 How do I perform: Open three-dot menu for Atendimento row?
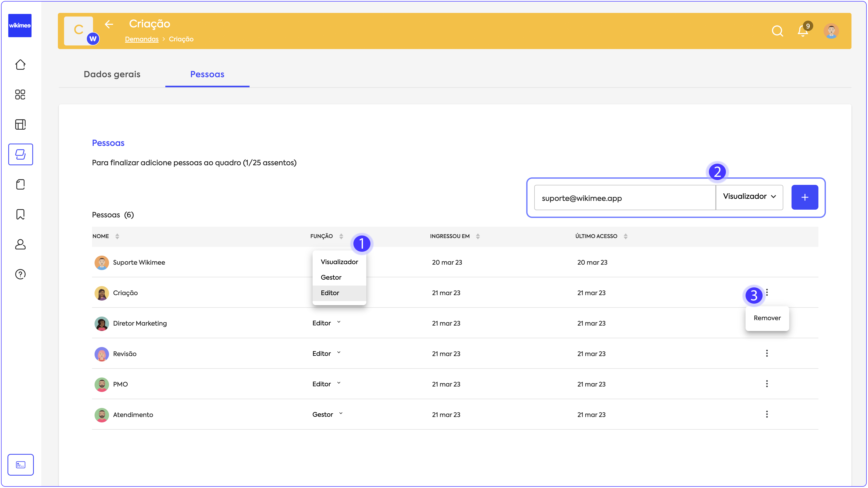[766, 414]
